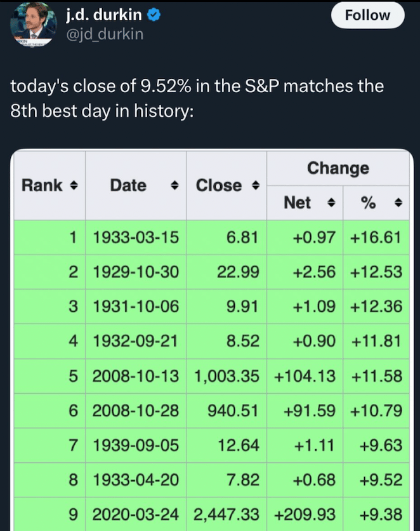Select the +9.52 percent cell
The width and height of the screenshot is (420, 531).
click(x=376, y=480)
